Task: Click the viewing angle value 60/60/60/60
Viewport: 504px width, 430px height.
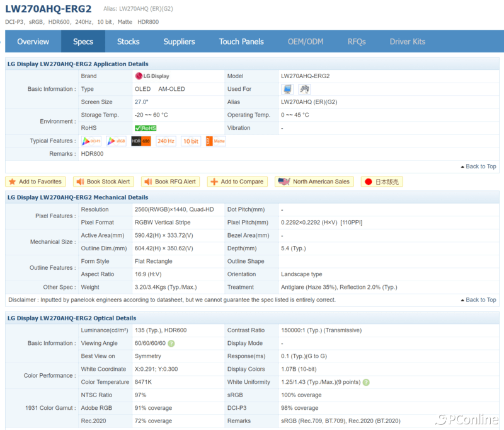Action: coord(150,344)
